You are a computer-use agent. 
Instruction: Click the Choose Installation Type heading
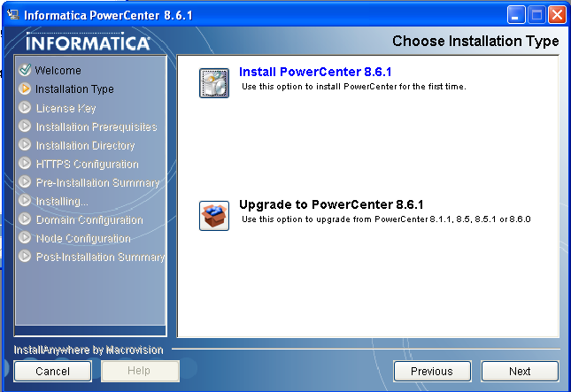click(x=475, y=41)
